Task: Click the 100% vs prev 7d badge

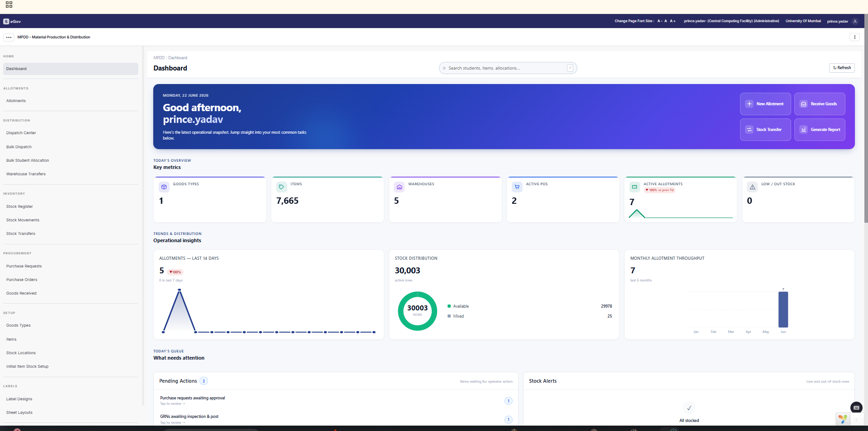Action: 660,190
